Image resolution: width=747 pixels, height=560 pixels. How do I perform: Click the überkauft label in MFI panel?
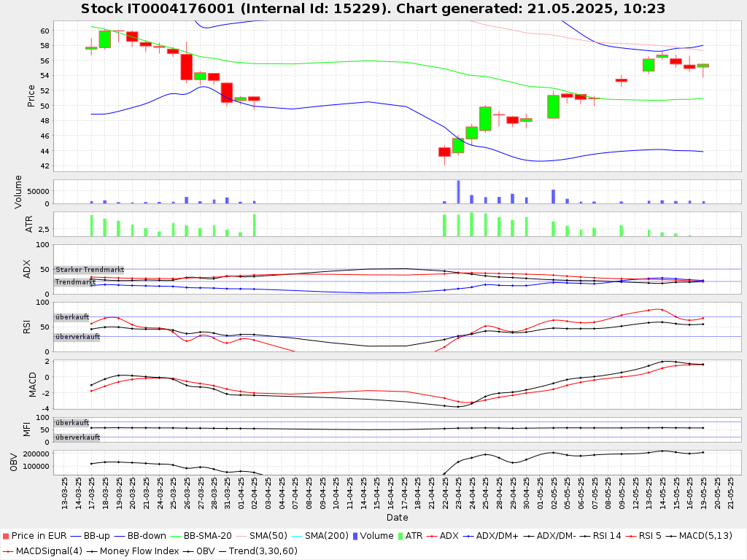[x=71, y=423]
